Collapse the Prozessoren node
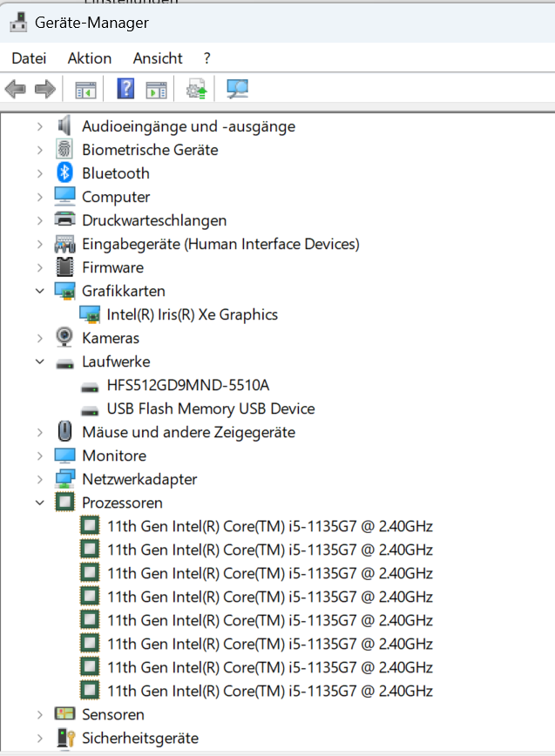Image resolution: width=555 pixels, height=756 pixels. (40, 503)
